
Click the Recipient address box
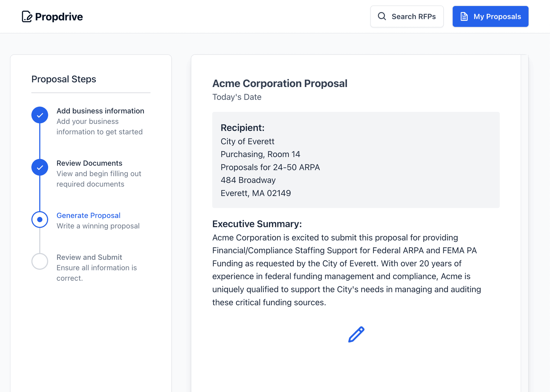tap(356, 160)
